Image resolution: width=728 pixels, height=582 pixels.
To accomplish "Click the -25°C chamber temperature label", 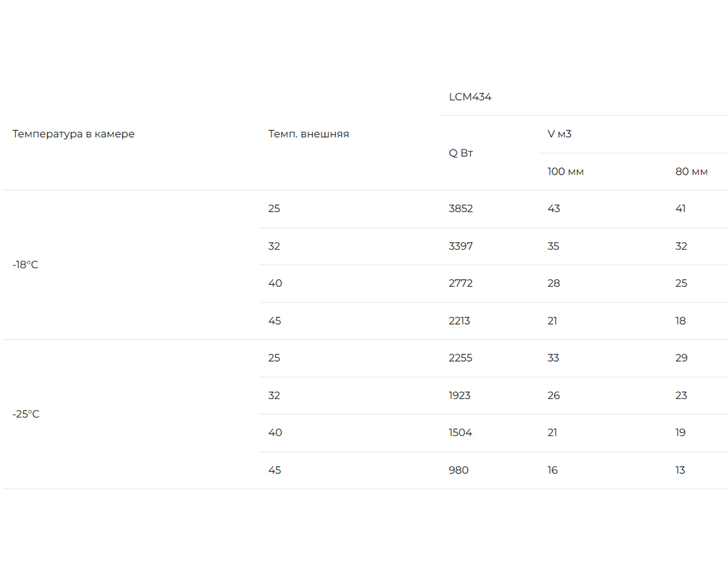I will [26, 414].
